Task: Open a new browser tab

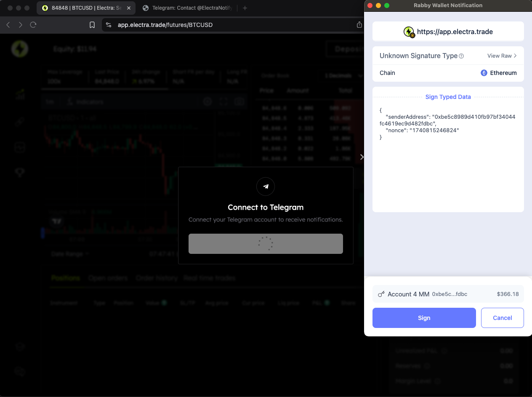Action: [245, 8]
